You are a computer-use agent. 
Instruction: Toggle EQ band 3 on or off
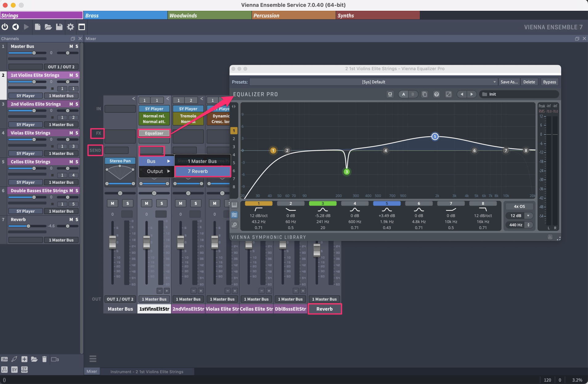point(323,204)
